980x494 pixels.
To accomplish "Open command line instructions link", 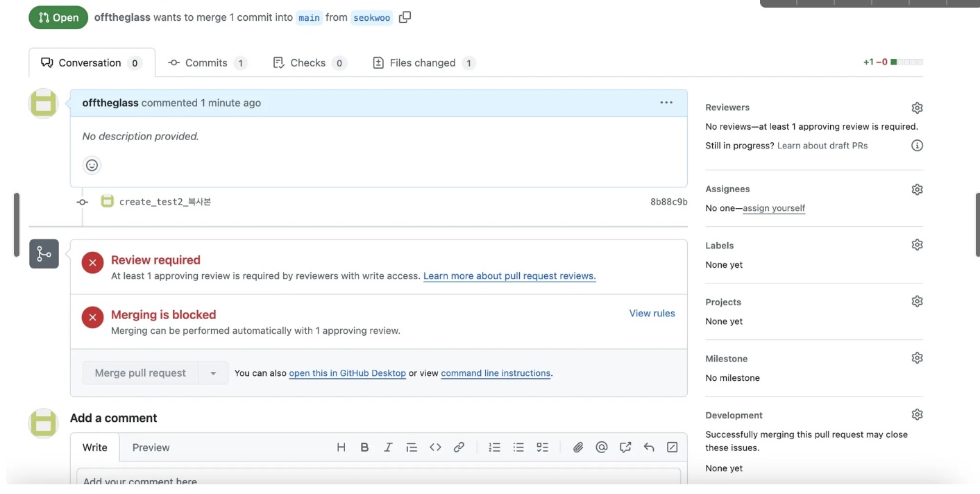I will (x=496, y=373).
